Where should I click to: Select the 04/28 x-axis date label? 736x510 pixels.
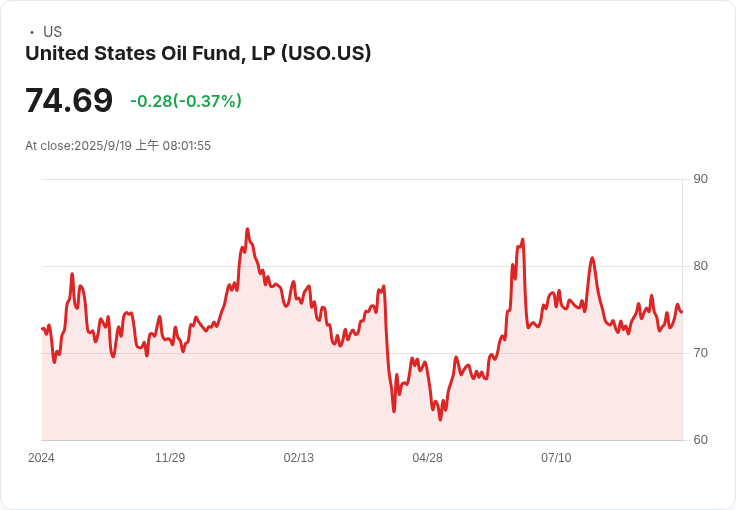click(x=427, y=458)
